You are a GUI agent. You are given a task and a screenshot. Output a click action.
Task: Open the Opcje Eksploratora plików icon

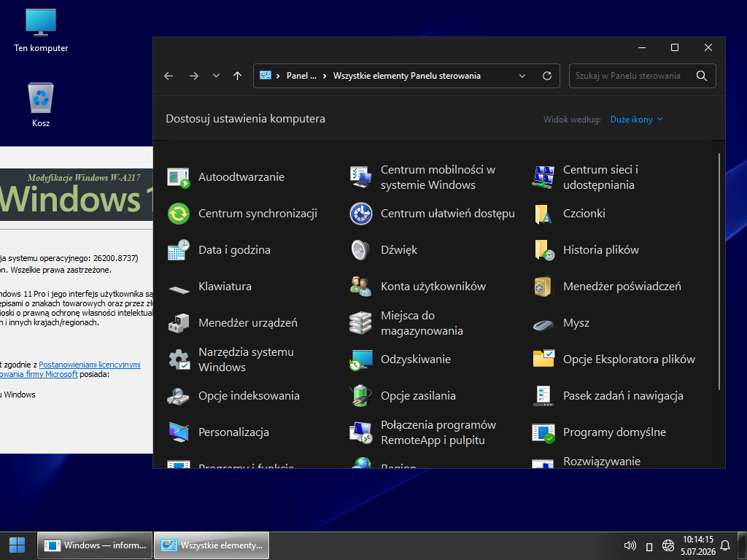(543, 359)
